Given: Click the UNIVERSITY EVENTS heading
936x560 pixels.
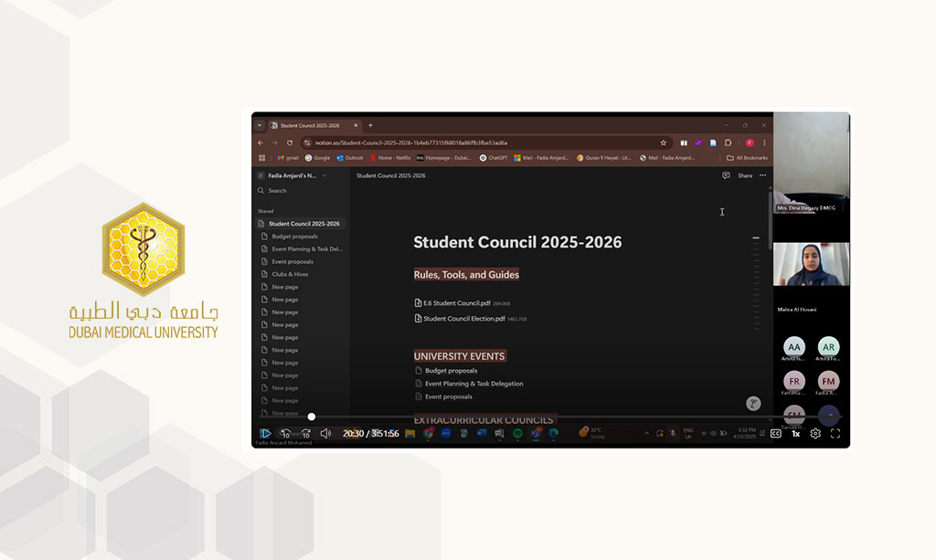Looking at the screenshot, I should pyautogui.click(x=459, y=356).
